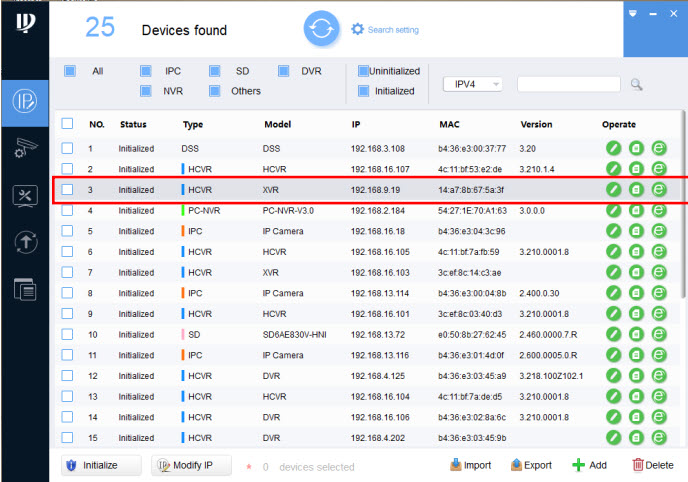Image resolution: width=688 pixels, height=482 pixels.
Task: Click version 2.460.0000.7.R cell
Action: click(548, 335)
